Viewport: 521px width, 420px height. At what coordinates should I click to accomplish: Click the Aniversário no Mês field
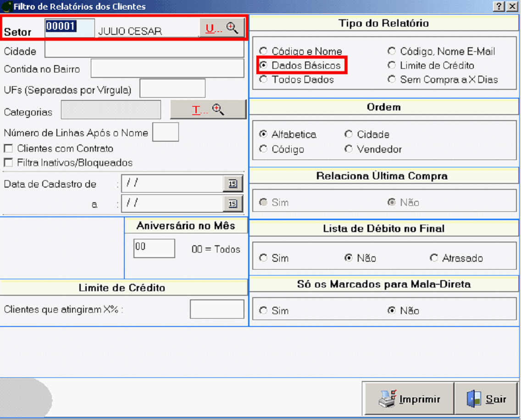(x=154, y=248)
